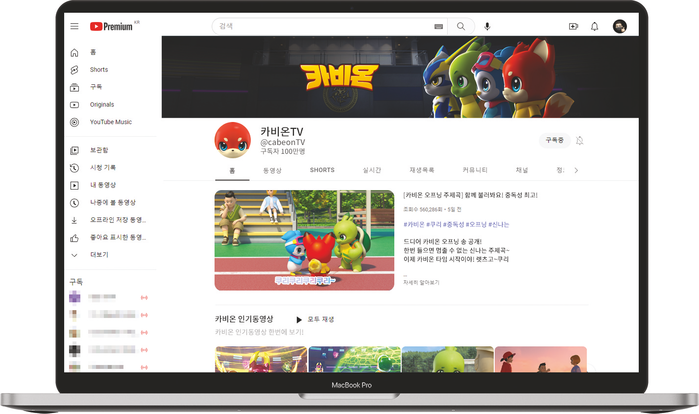Expand sidebar with 더보기 chevron
The height and width of the screenshot is (414, 699).
(x=74, y=255)
